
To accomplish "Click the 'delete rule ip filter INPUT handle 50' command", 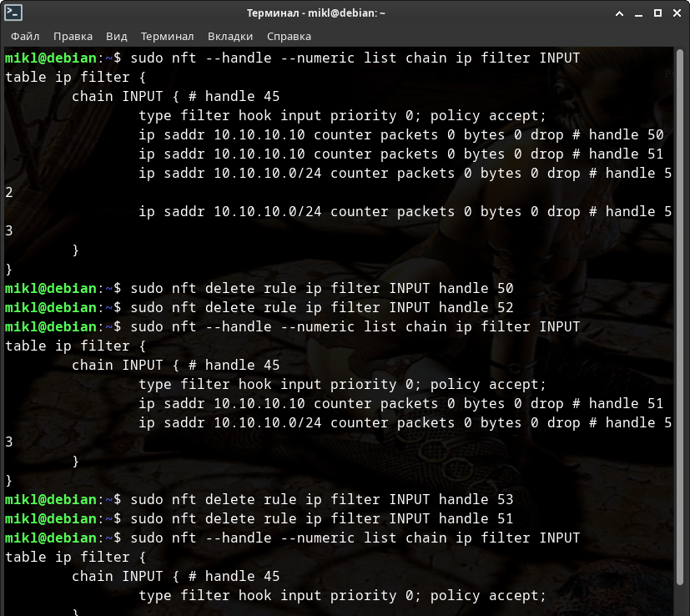I will 321,288.
